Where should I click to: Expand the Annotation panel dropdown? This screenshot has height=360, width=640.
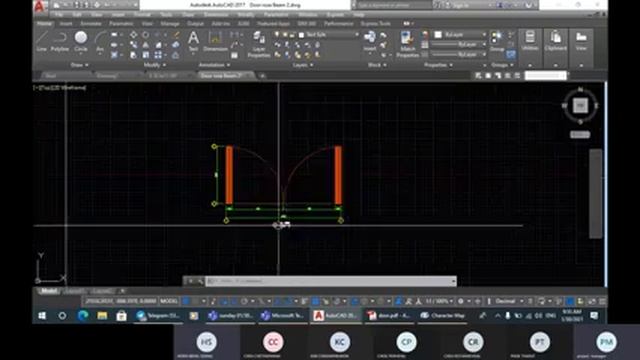click(x=214, y=65)
